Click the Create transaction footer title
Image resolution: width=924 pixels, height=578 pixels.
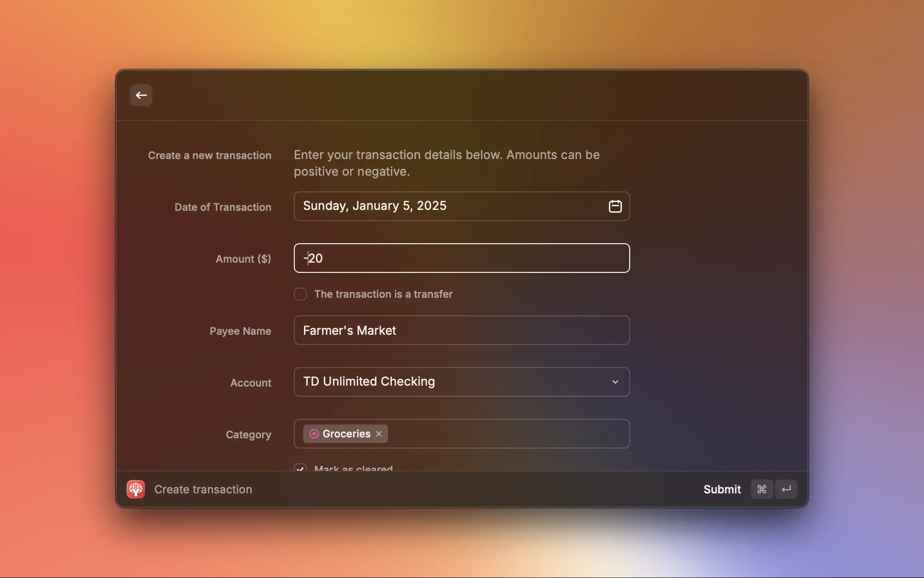click(203, 489)
